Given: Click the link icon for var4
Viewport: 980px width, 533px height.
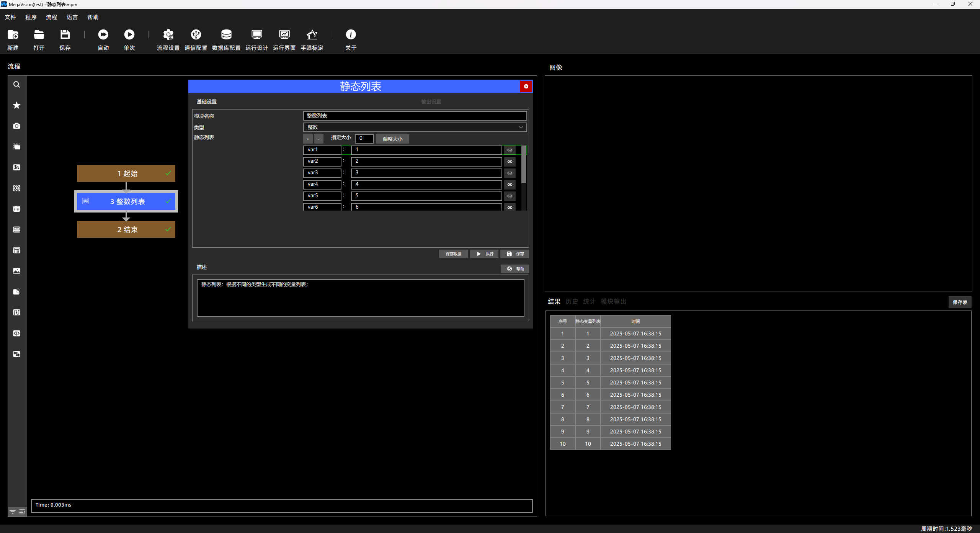Looking at the screenshot, I should (510, 185).
